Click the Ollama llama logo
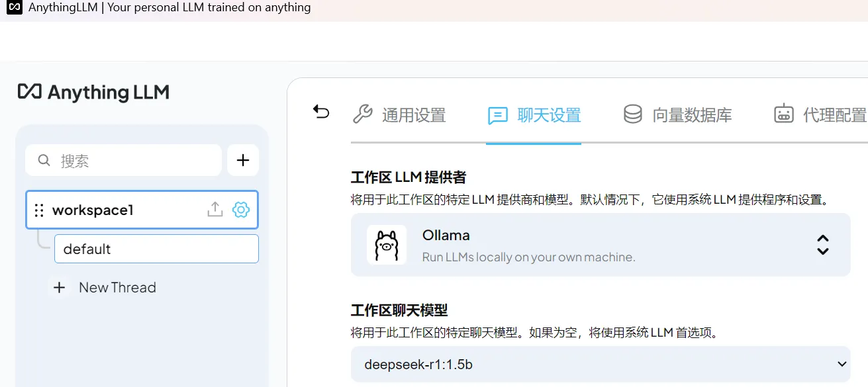868x387 pixels. (x=387, y=245)
